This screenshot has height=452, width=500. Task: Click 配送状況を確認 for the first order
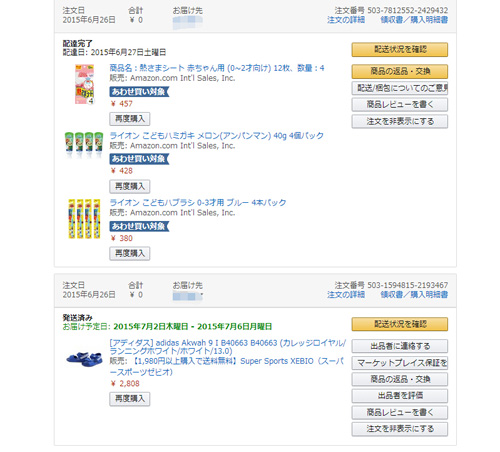pyautogui.click(x=400, y=50)
